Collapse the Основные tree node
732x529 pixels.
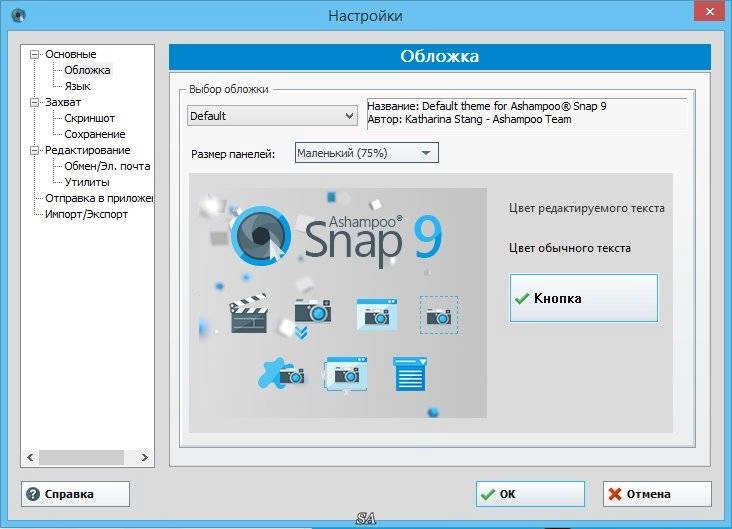34,55
